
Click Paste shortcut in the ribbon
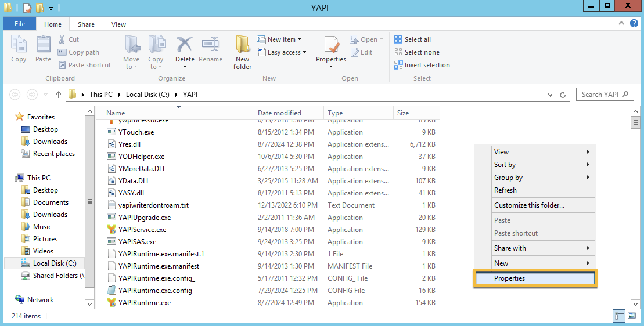point(84,65)
